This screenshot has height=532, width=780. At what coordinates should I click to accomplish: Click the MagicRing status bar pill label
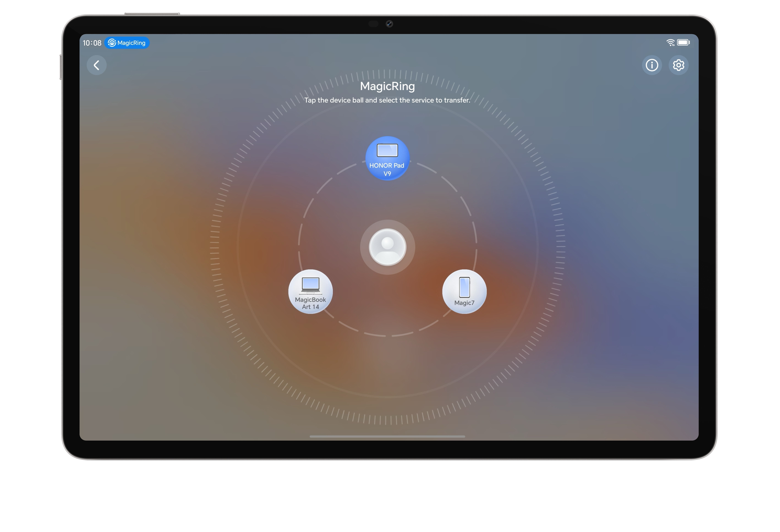(x=132, y=43)
